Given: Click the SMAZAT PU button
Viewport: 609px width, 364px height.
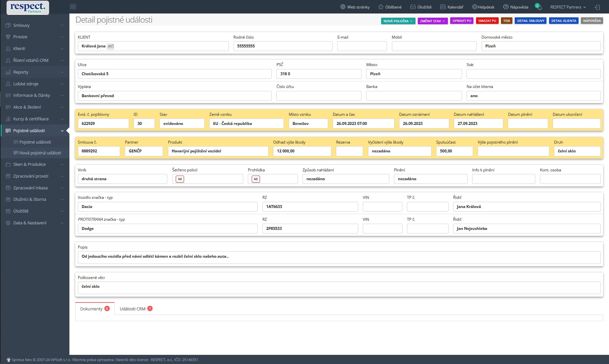Looking at the screenshot, I should coord(487,21).
